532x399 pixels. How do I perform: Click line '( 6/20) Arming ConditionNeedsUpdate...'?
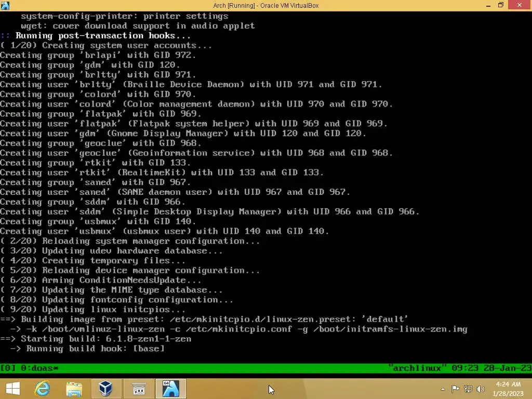[101, 280]
